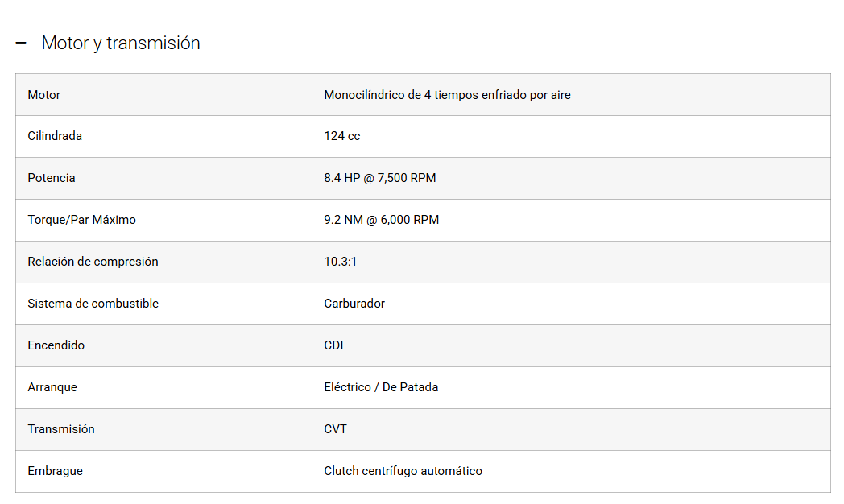The width and height of the screenshot is (844, 504).
Task: Select the Relación de compresión label
Action: [93, 262]
